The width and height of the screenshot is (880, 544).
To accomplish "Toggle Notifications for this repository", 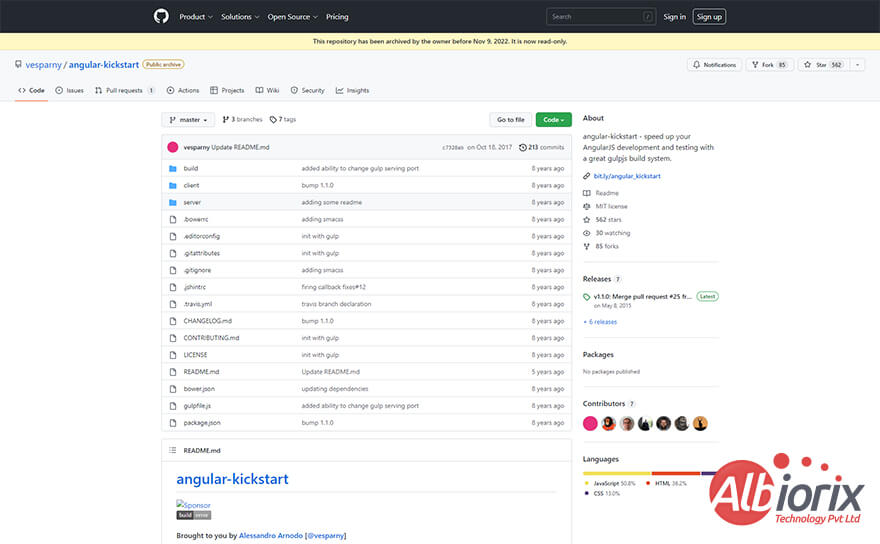I will coord(714,64).
